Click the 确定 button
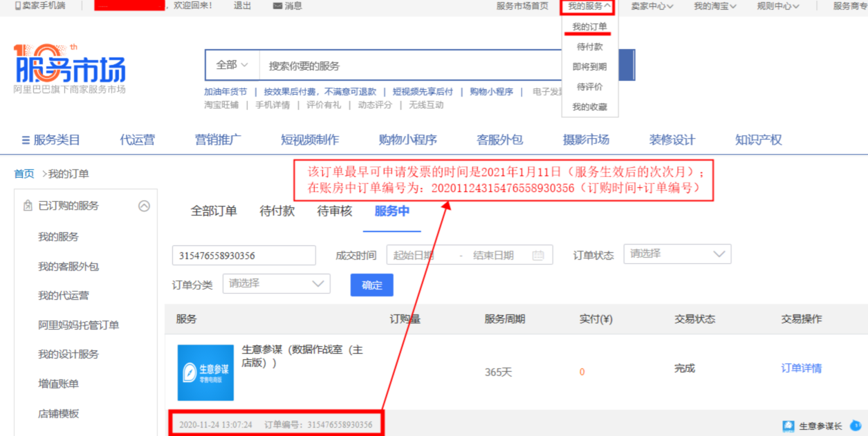This screenshot has width=868, height=436. coord(371,285)
